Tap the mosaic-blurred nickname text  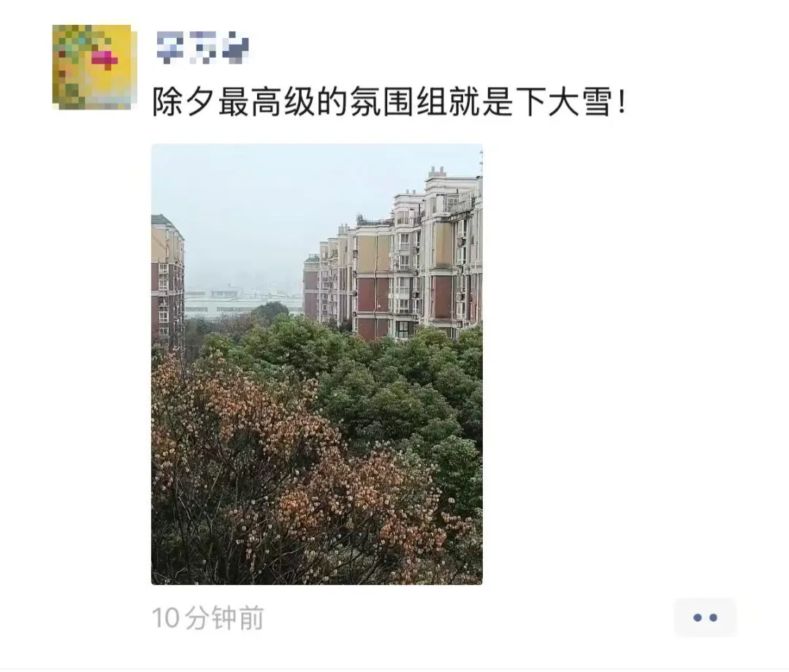click(x=203, y=47)
